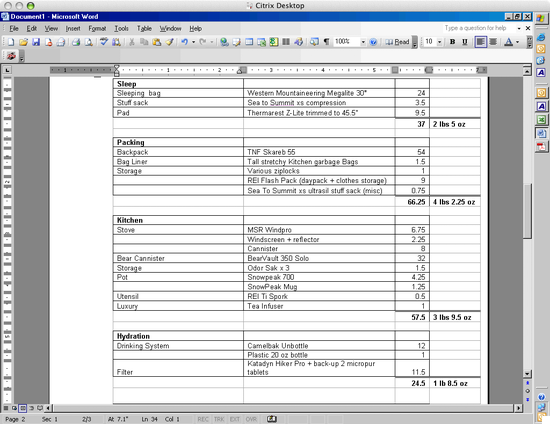550x424 pixels.
Task: Create a new blank document icon
Action: [x=11, y=42]
